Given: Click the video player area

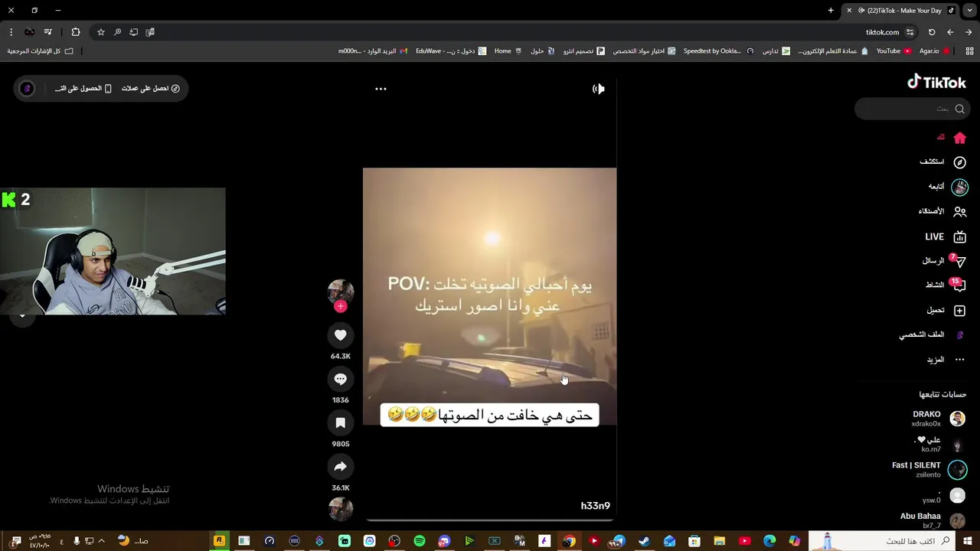Looking at the screenshot, I should [x=489, y=296].
